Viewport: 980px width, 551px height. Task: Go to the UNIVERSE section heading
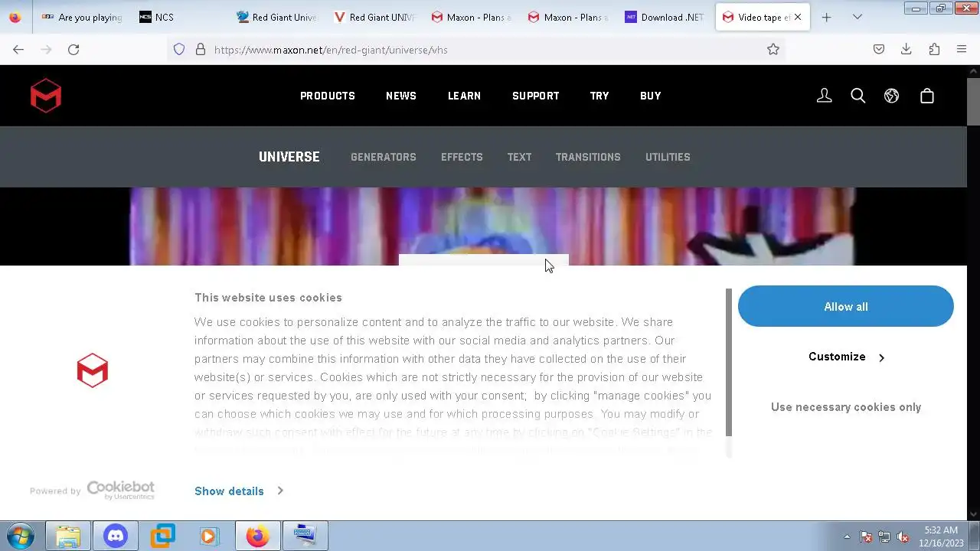click(289, 157)
